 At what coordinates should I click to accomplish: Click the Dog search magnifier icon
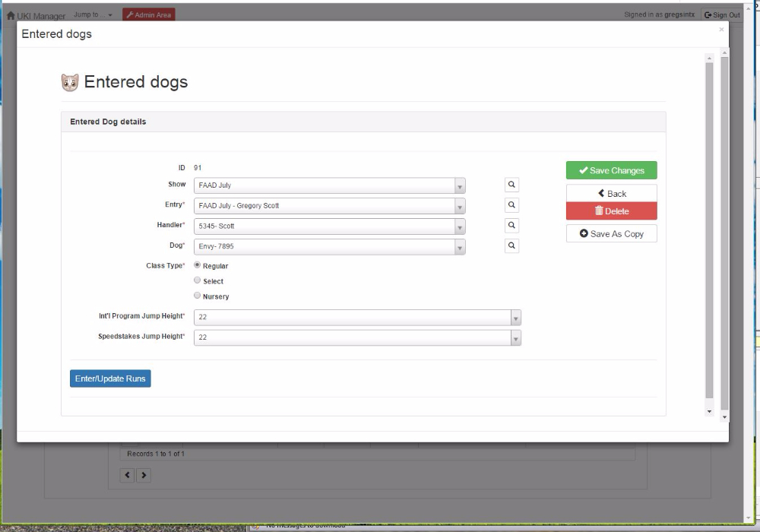tap(511, 245)
